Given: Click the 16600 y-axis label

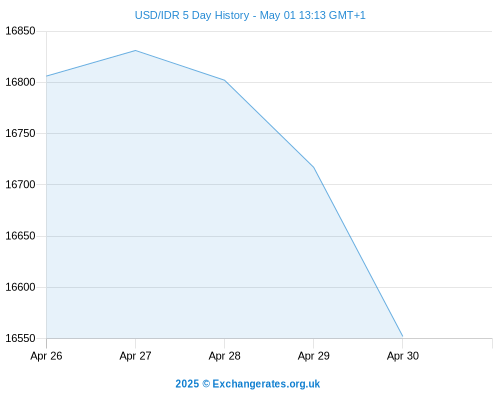Looking at the screenshot, I should point(20,287).
